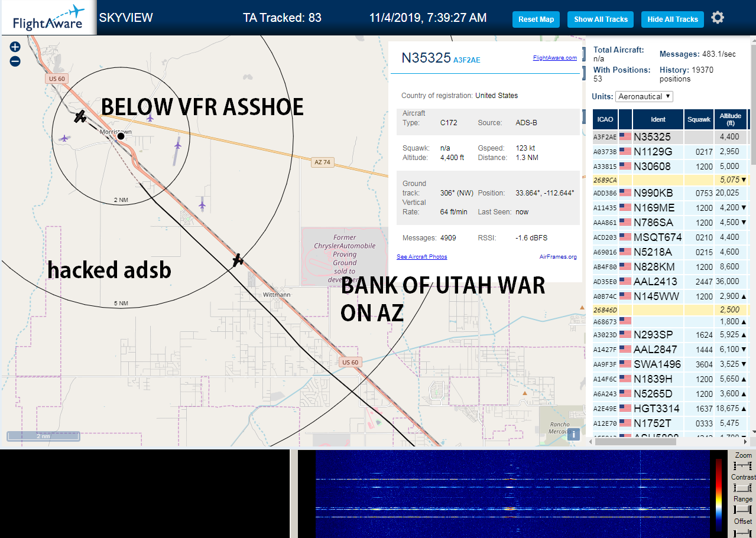The image size is (756, 538).
Task: Click the SKYVIEW title in the header
Action: point(126,18)
